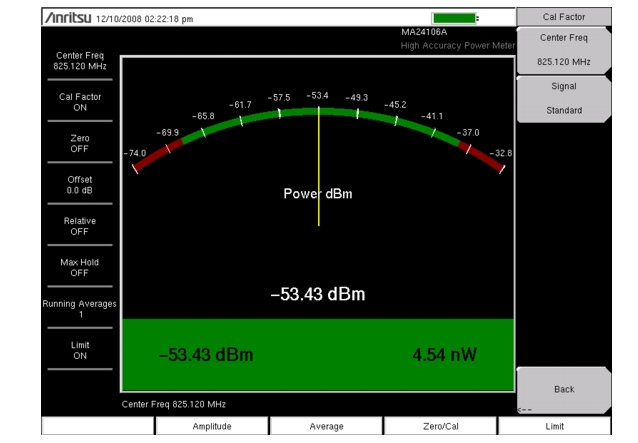This screenshot has height=443, width=638.
Task: Toggle Limit ON status in left panel
Action: [80, 350]
